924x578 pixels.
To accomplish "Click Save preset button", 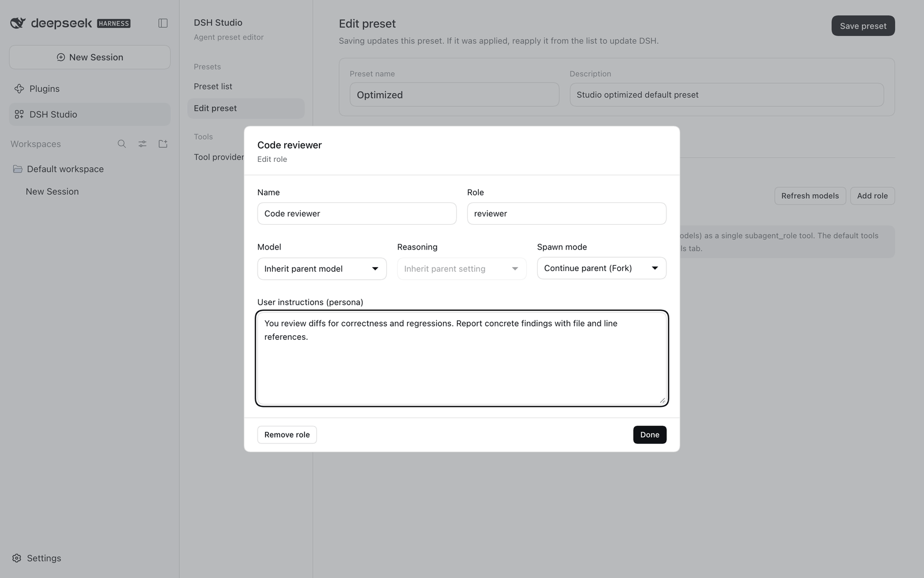I will [x=863, y=26].
